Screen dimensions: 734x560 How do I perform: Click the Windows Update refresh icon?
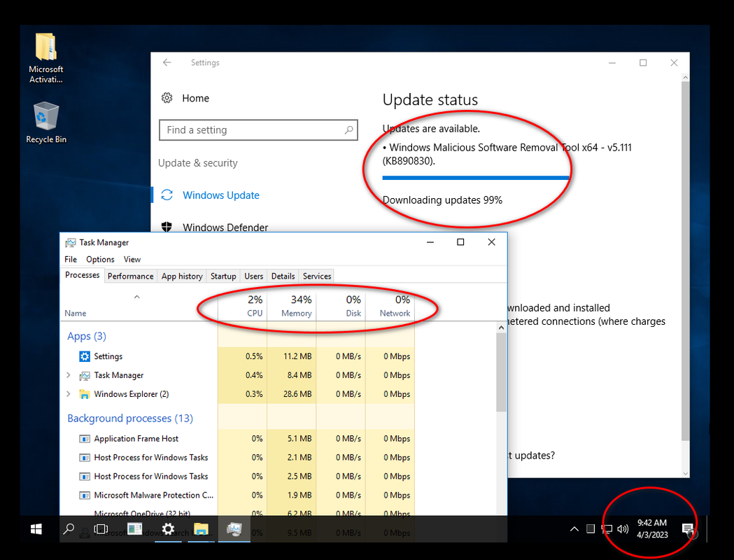(167, 195)
